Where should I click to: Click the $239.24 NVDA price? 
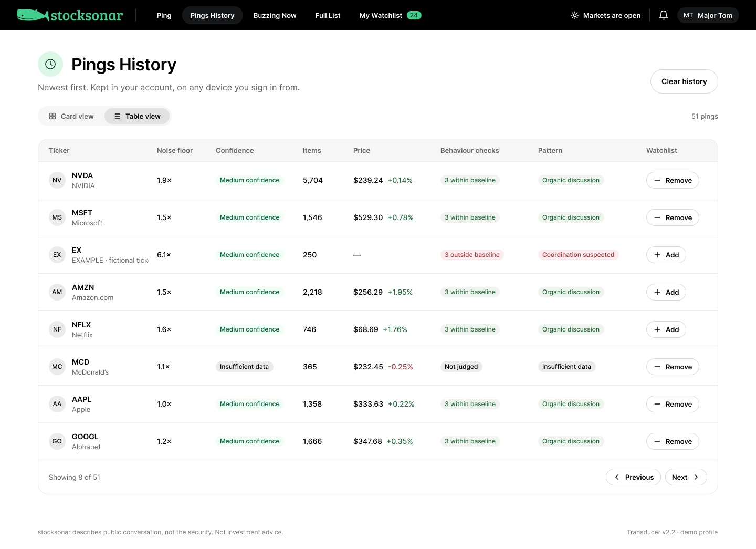point(368,180)
